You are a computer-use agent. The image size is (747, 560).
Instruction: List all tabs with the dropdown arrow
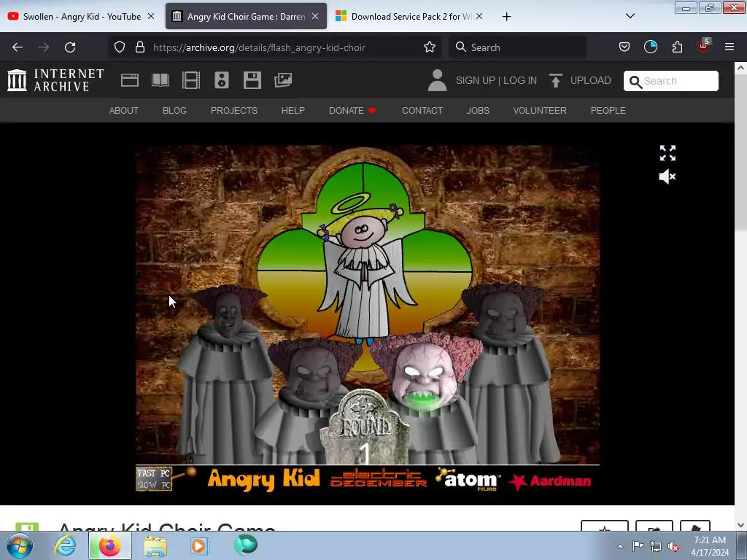click(x=630, y=16)
